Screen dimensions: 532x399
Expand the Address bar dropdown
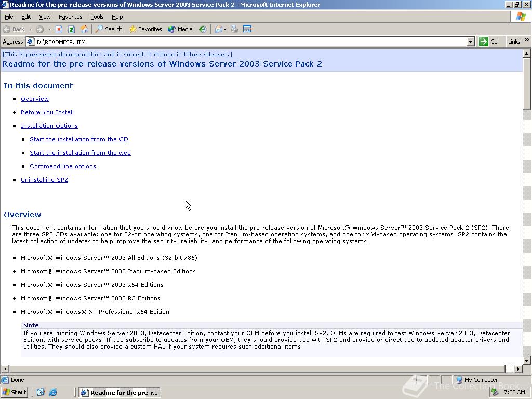click(470, 42)
